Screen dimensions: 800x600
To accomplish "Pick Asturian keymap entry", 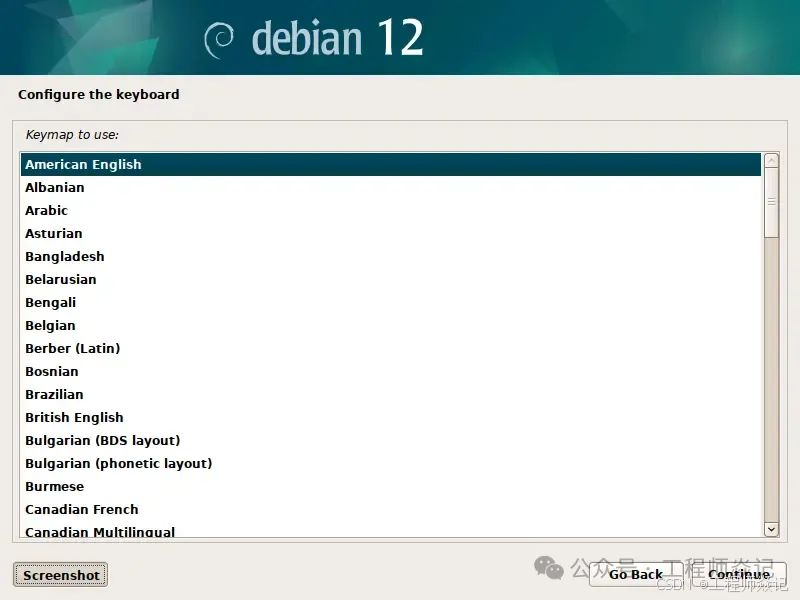I will [391, 233].
